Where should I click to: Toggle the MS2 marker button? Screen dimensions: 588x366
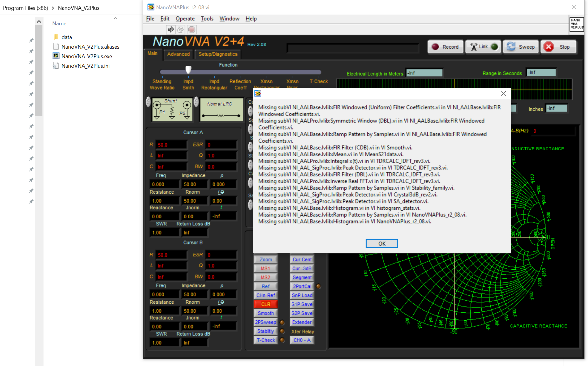tap(265, 277)
